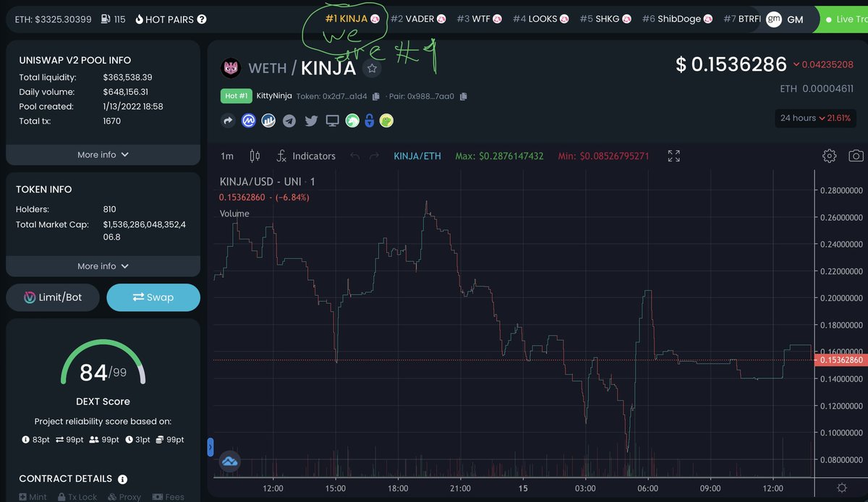Click the gas pump icon beside 115
This screenshot has width=868, height=502.
pos(106,19)
